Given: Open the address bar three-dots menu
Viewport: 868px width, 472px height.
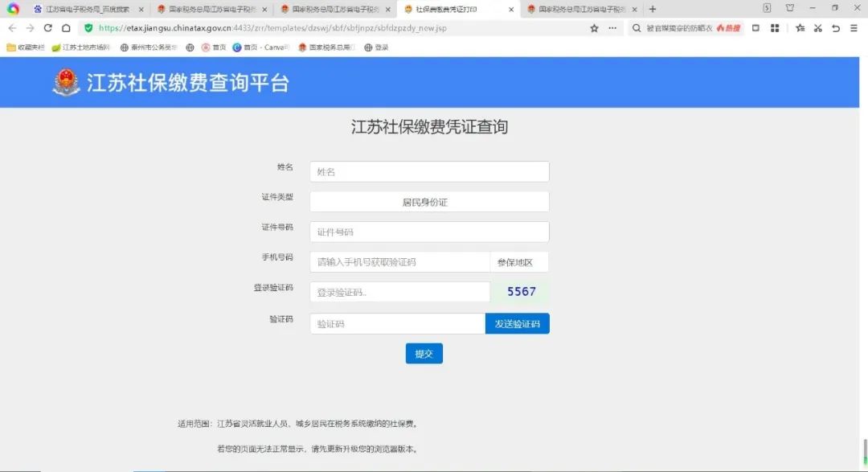Looking at the screenshot, I should point(612,27).
